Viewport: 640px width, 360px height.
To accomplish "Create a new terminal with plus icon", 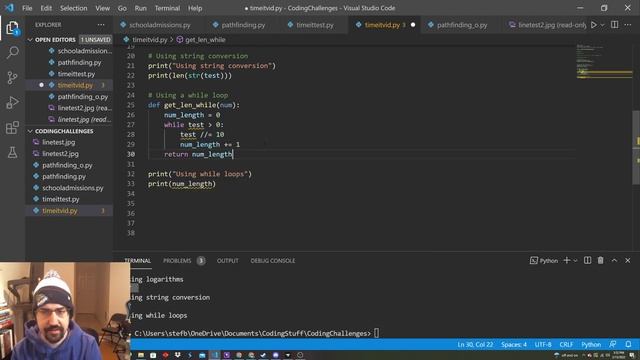I will 567,260.
